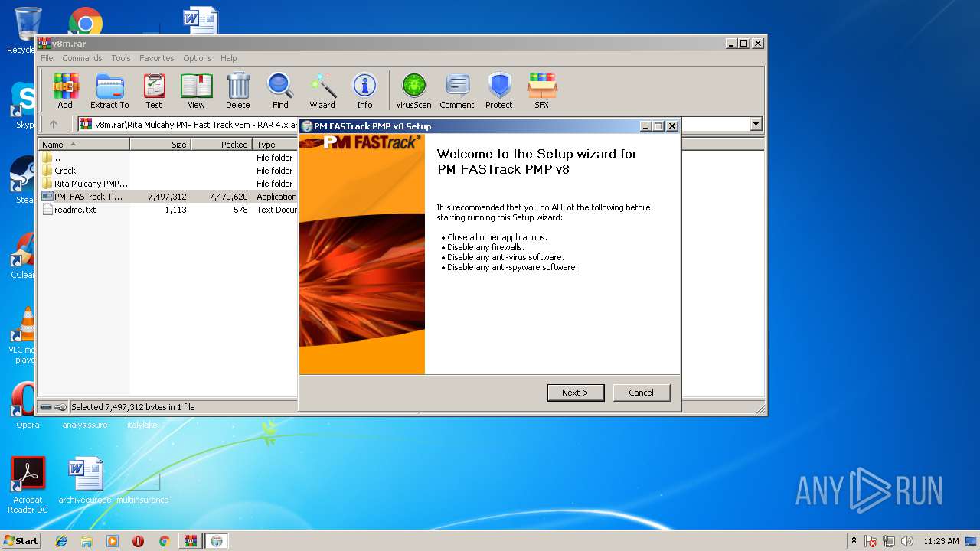
Task: Click the Protect shield icon
Action: pyautogui.click(x=499, y=91)
